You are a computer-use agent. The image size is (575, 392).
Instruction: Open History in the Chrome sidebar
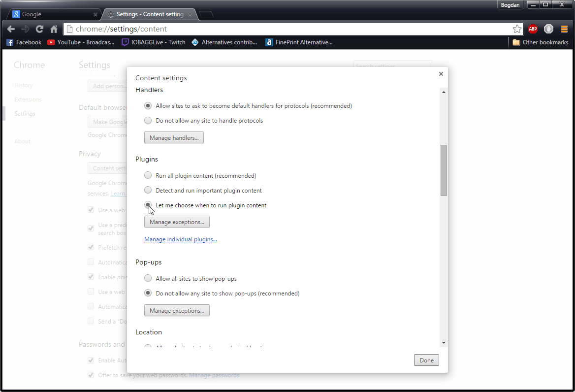(x=24, y=85)
